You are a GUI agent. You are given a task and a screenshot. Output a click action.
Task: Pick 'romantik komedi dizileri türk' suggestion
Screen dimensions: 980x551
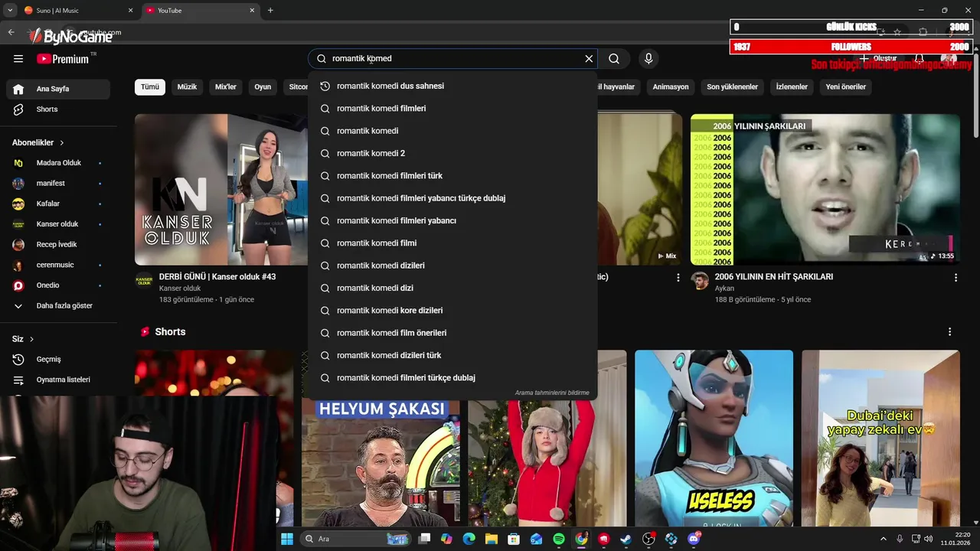point(452,355)
